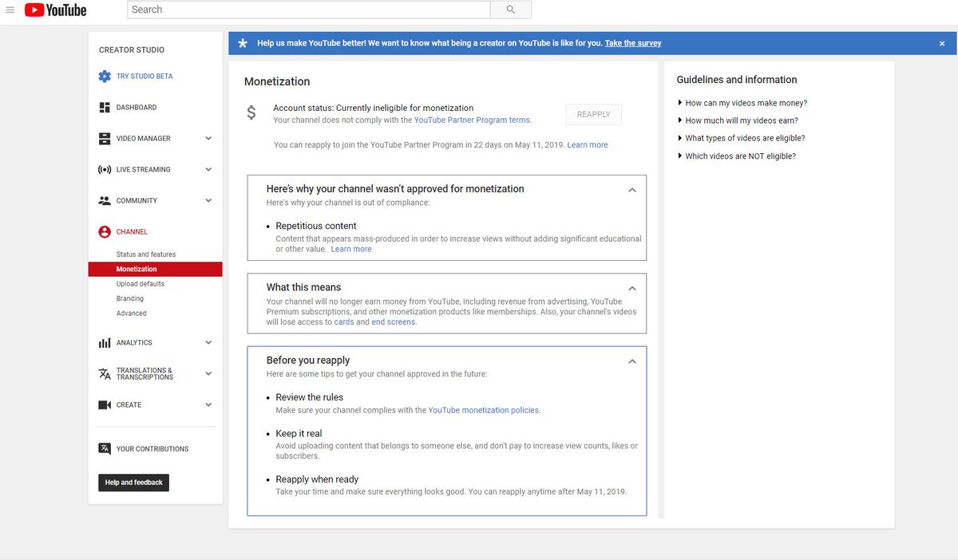The width and height of the screenshot is (958, 560).
Task: Click the 'Guidelines and information' heading
Action: (x=737, y=80)
